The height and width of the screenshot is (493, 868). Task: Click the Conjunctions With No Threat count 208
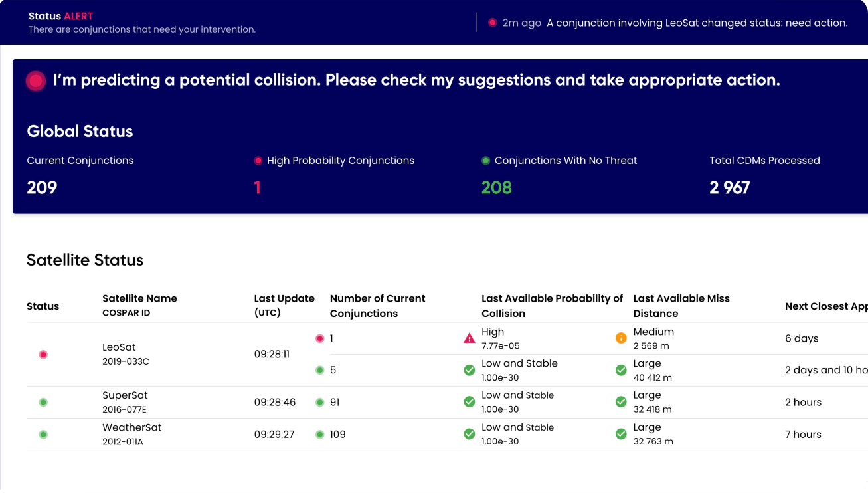click(497, 187)
